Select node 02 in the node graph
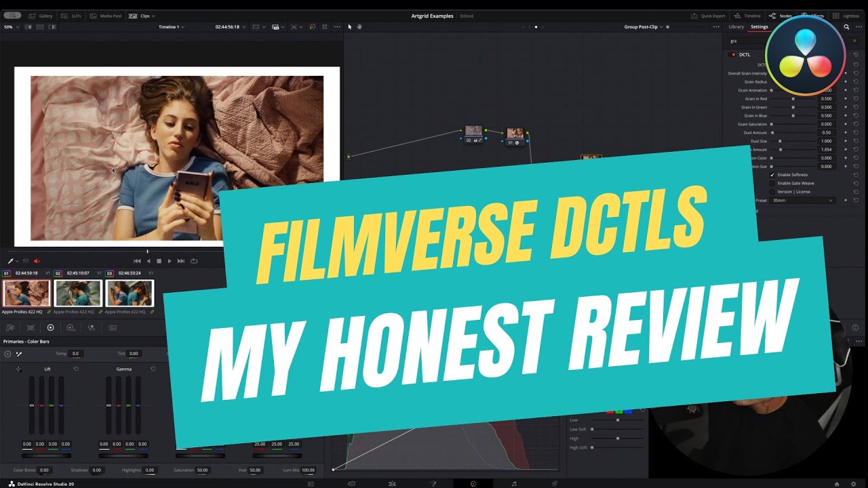Image resolution: width=868 pixels, height=488 pixels. [473, 133]
